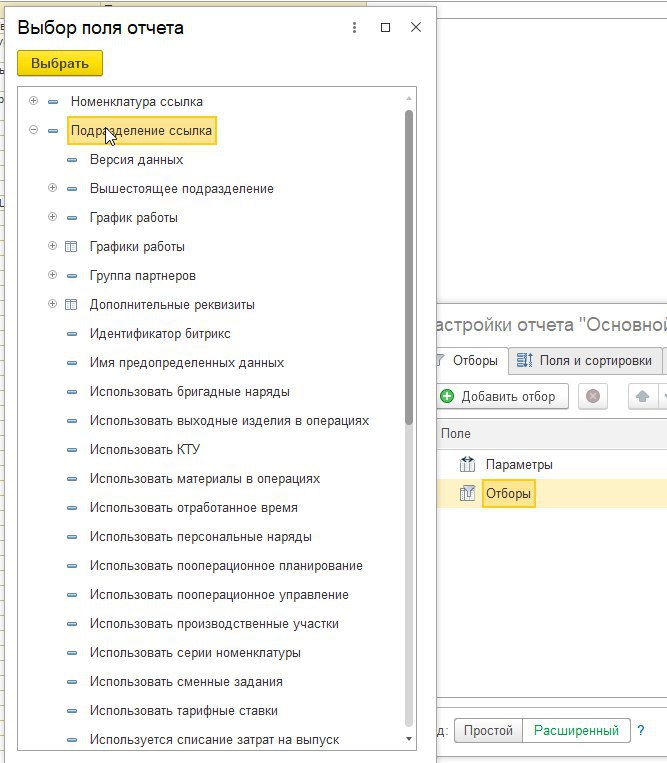Click the scrollbar down arrow
Image resolution: width=667 pixels, height=763 pixels.
pos(409,739)
